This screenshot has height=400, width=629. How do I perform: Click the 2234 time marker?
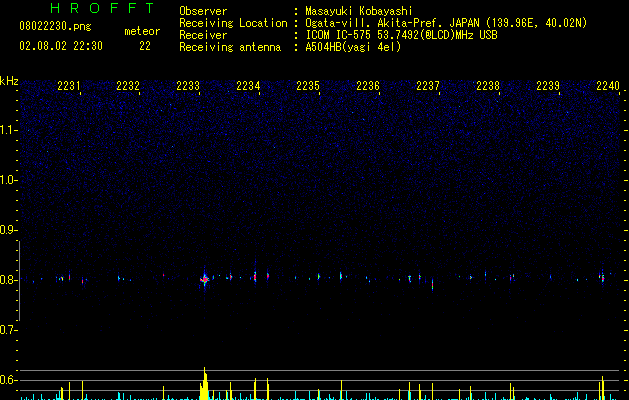coord(248,86)
